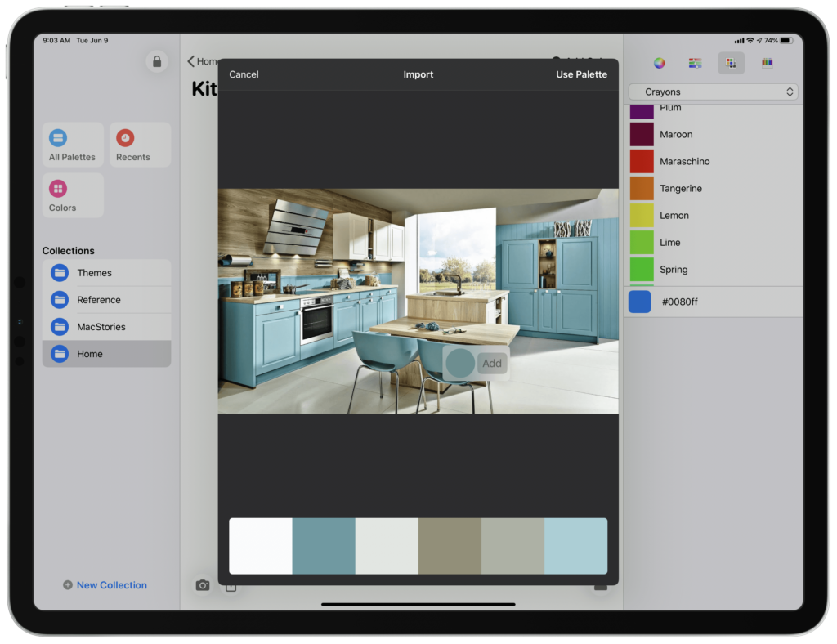Tap the Tue Jun 9 date
The height and width of the screenshot is (644, 837).
pyautogui.click(x=92, y=41)
